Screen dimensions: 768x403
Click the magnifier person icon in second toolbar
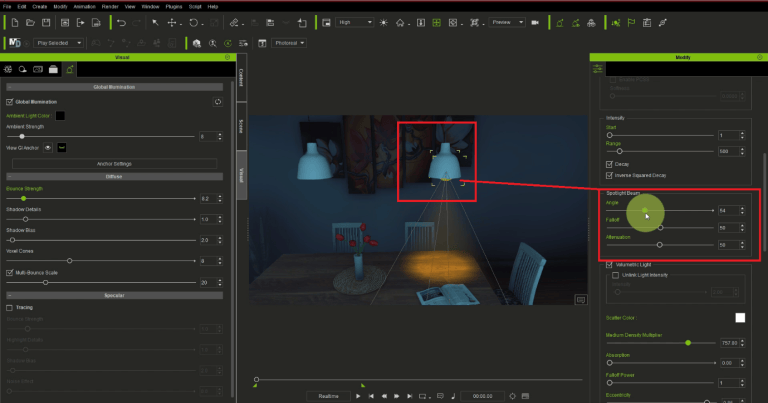(213, 43)
